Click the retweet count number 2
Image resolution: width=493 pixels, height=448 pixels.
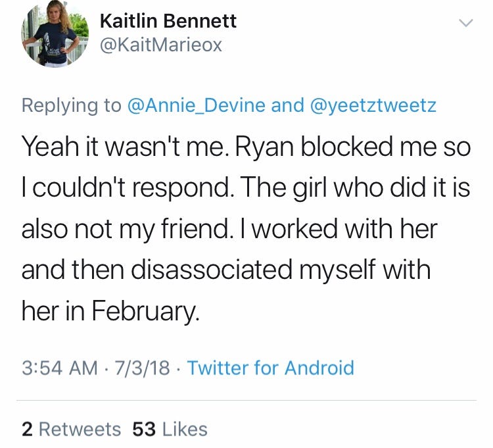tap(27, 430)
